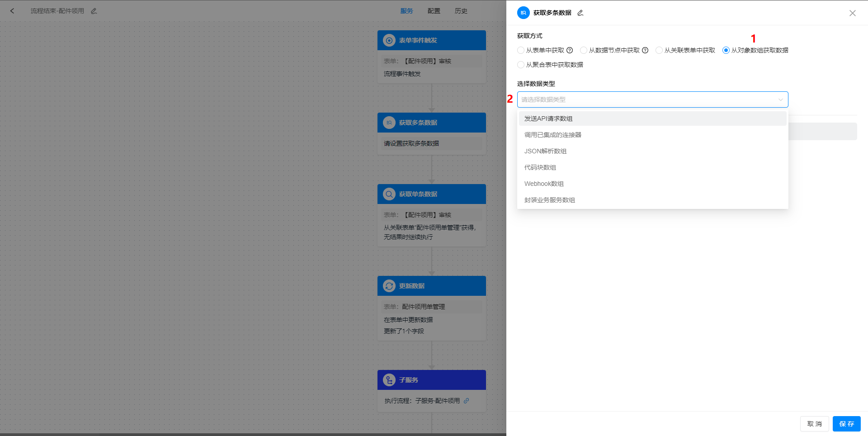Click the 取消 button
Screen dimensions: 868x436
(814, 424)
